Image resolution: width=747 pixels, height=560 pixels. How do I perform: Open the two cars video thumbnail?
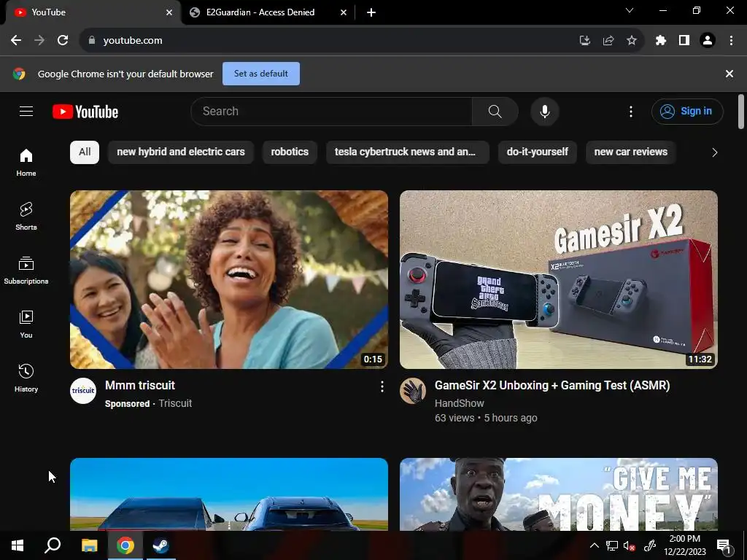229,494
